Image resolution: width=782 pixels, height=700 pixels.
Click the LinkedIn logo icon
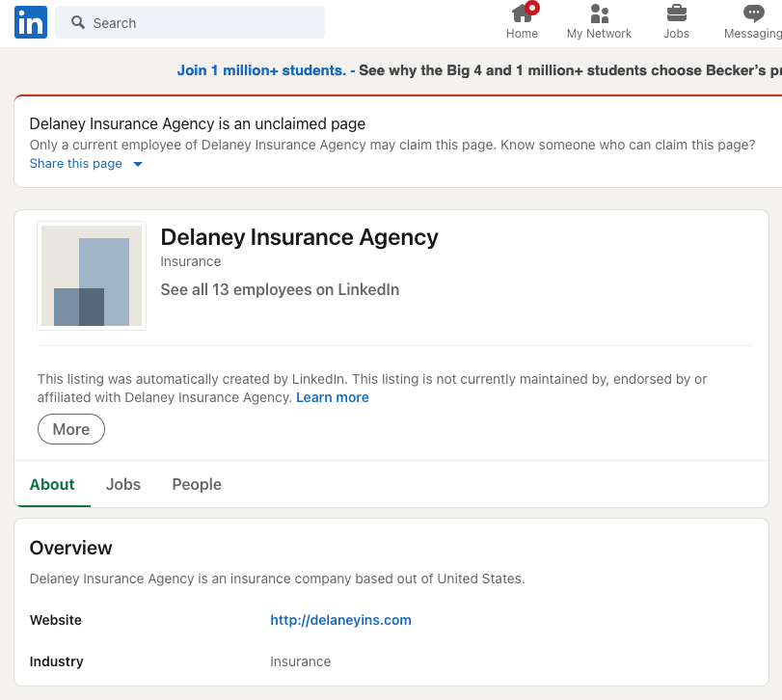pyautogui.click(x=31, y=22)
